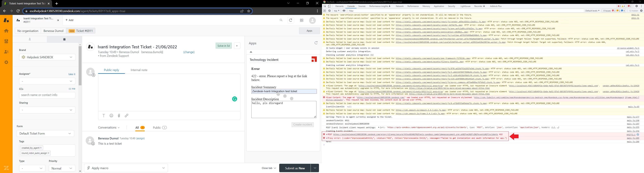644x173 pixels.
Task: Remove the round_robin_auto_assign tag
Action: 48,153
